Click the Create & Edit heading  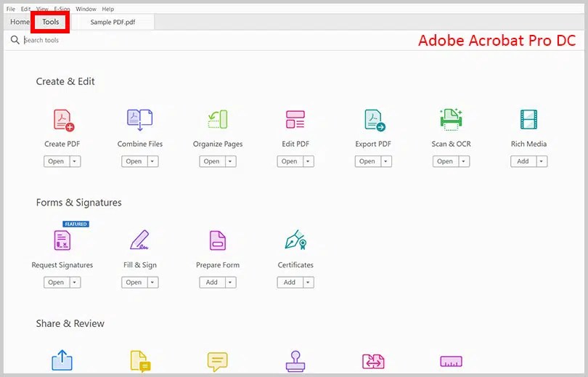coord(65,81)
